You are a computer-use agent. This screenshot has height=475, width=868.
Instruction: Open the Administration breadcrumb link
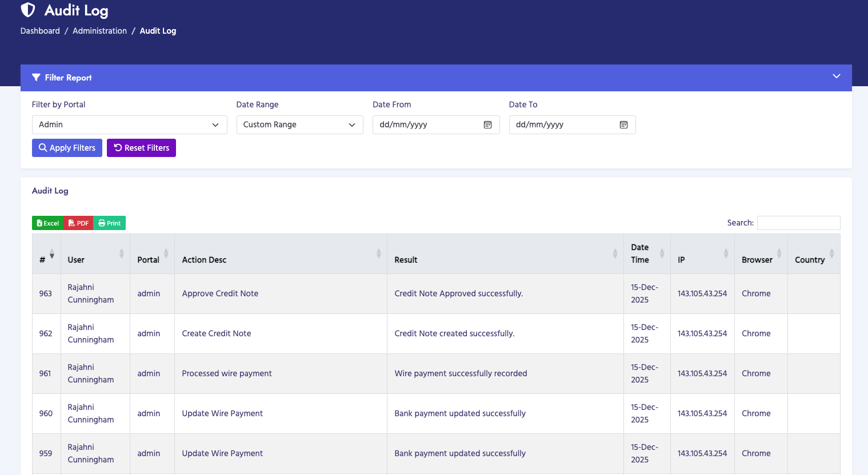click(x=99, y=31)
